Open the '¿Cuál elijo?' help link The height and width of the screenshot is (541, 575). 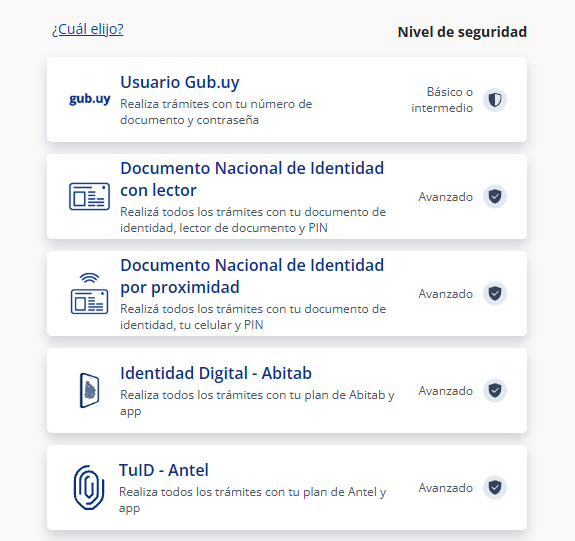click(88, 29)
